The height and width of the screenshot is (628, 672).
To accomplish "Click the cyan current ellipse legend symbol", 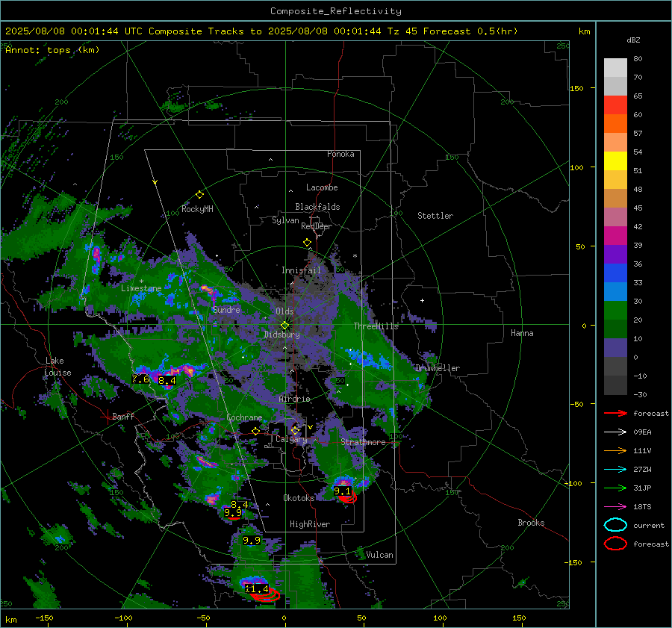I will (615, 525).
